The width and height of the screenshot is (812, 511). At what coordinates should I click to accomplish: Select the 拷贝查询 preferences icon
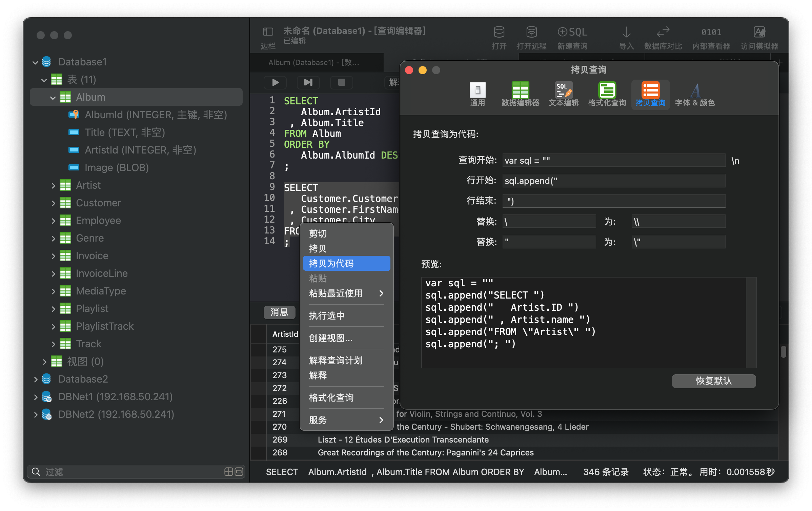tap(650, 90)
